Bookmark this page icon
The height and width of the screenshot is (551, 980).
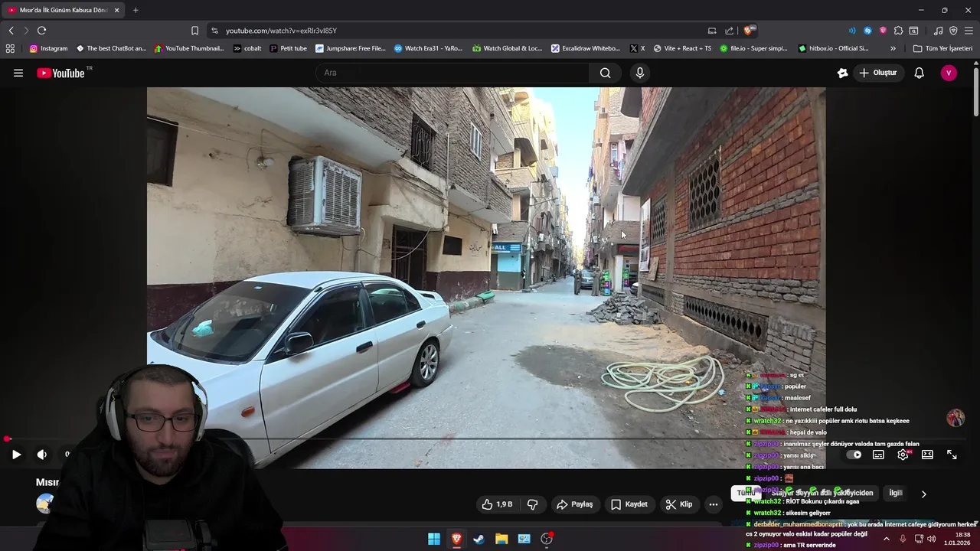click(194, 31)
